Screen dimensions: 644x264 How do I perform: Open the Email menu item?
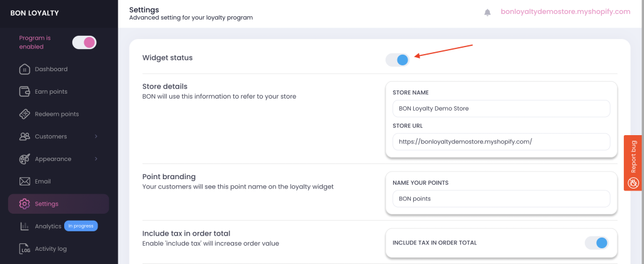58,182
